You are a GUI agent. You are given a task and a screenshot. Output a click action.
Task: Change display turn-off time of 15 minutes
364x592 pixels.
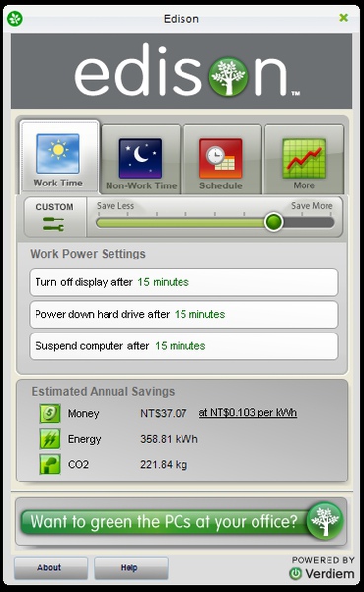(x=163, y=282)
